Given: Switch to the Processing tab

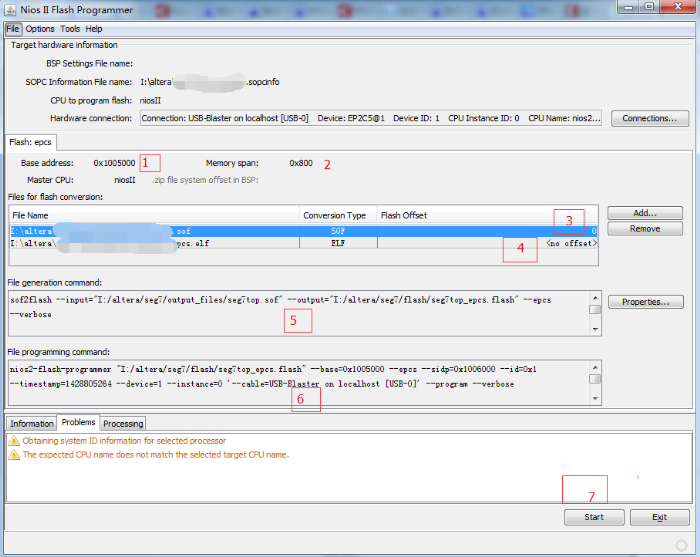Looking at the screenshot, I should 123,424.
